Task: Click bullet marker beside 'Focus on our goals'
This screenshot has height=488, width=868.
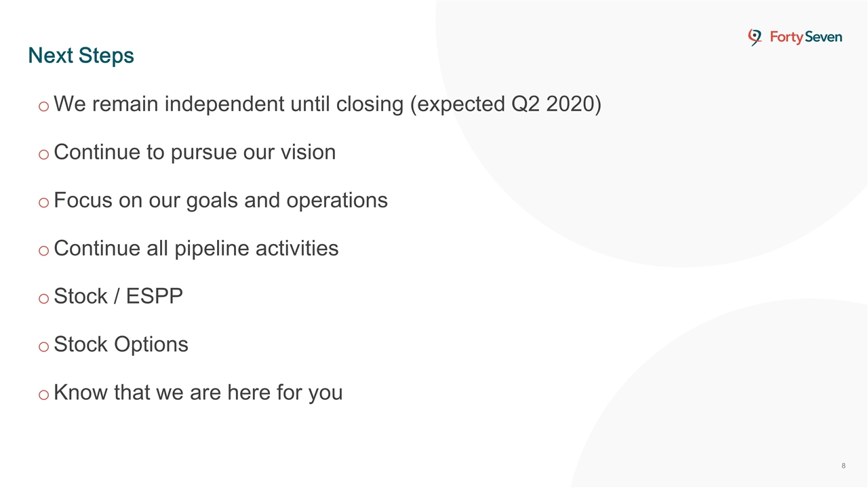Action: click(43, 202)
